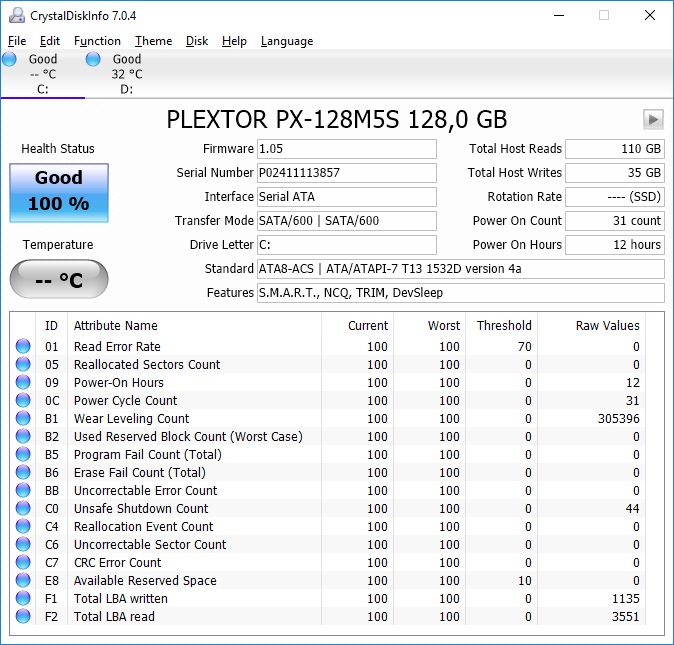Click the Serial Number field
Screen dimensions: 674x645
click(346, 173)
